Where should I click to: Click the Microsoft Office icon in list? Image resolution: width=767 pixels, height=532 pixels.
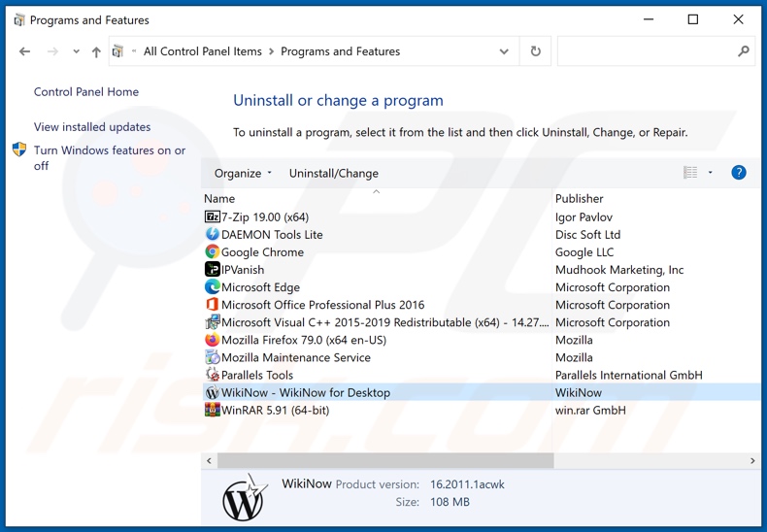pos(213,305)
